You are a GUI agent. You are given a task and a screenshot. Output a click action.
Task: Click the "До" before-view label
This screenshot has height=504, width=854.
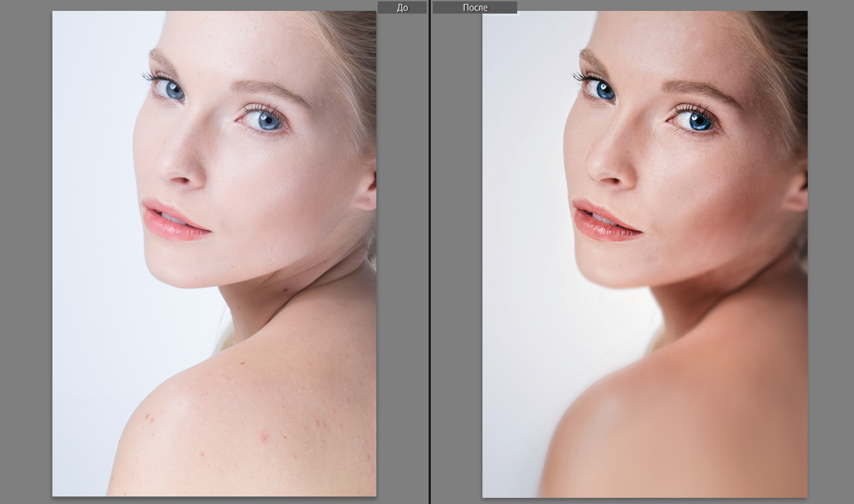(402, 7)
